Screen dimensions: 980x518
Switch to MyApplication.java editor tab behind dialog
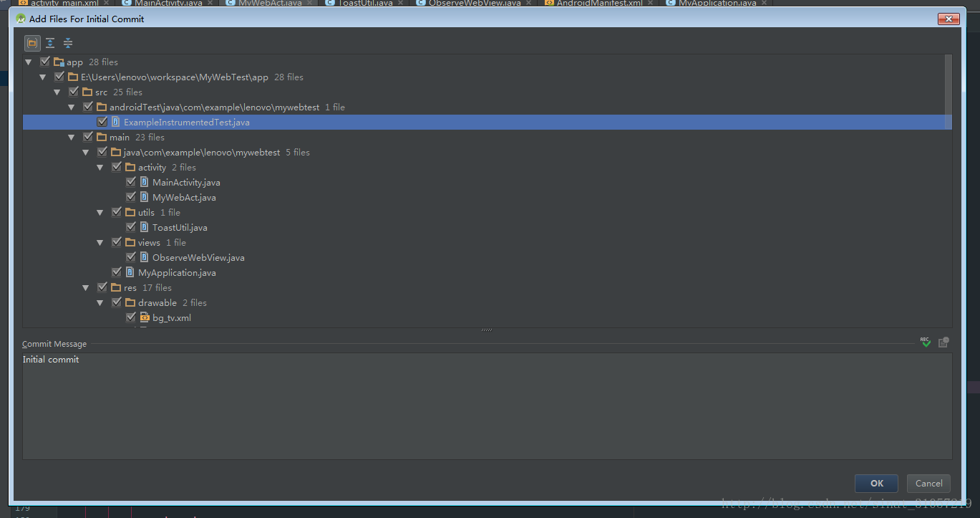tap(716, 3)
